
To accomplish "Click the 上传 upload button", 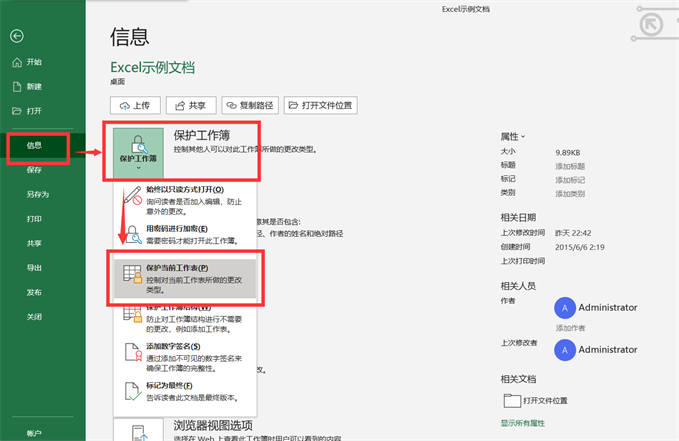I will [135, 105].
